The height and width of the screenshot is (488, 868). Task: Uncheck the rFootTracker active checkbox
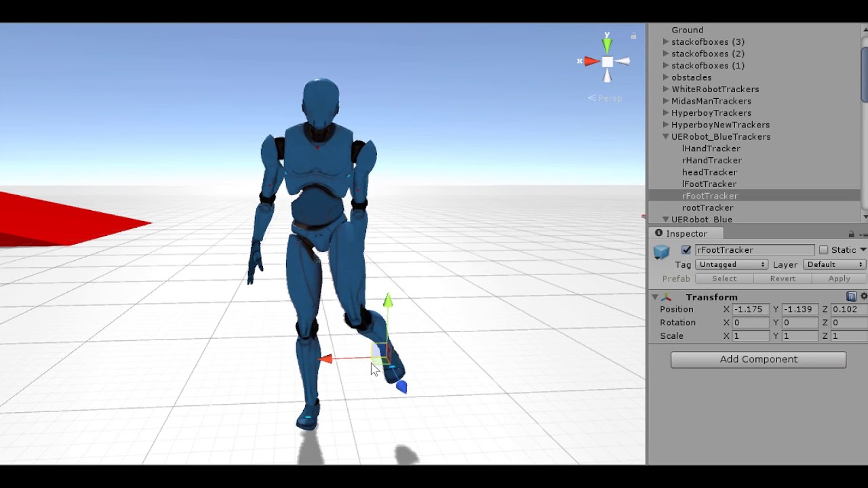(686, 249)
